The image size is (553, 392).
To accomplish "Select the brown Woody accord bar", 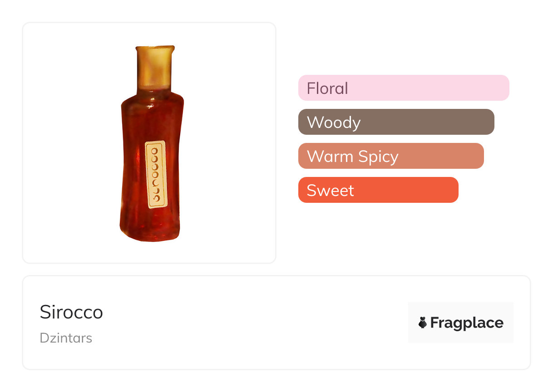I will coord(396,122).
